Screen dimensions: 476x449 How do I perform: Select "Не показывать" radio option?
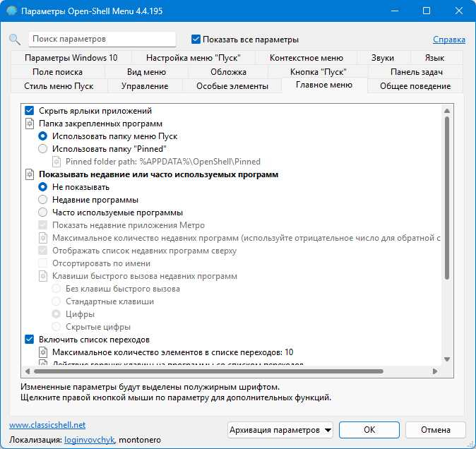pyautogui.click(x=43, y=187)
